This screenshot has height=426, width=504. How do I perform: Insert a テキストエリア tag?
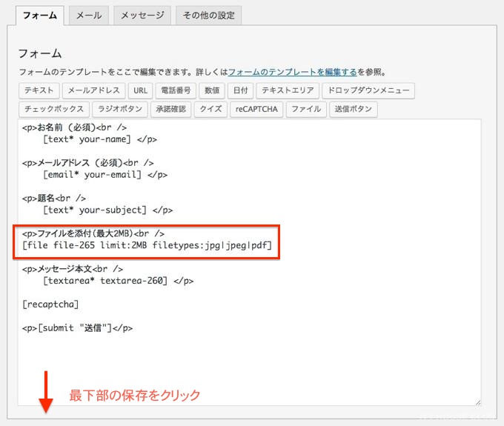288,91
